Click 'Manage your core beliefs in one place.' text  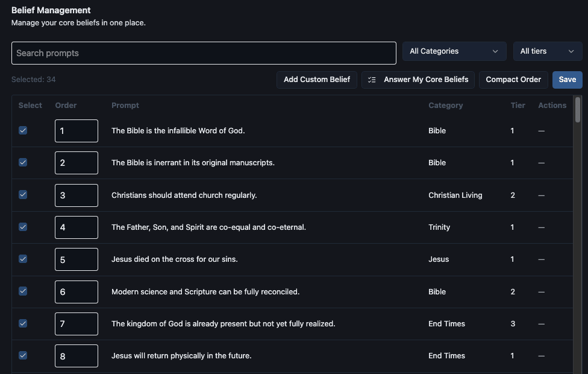click(78, 22)
